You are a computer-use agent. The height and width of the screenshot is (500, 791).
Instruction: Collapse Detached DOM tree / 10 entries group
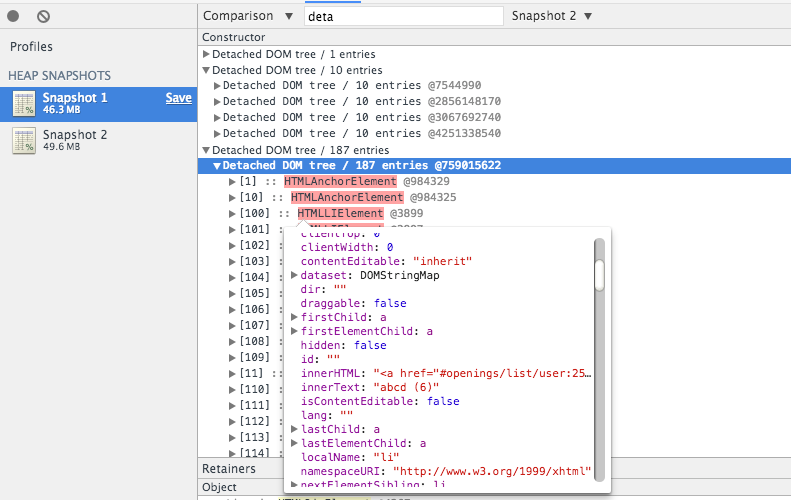pos(206,70)
